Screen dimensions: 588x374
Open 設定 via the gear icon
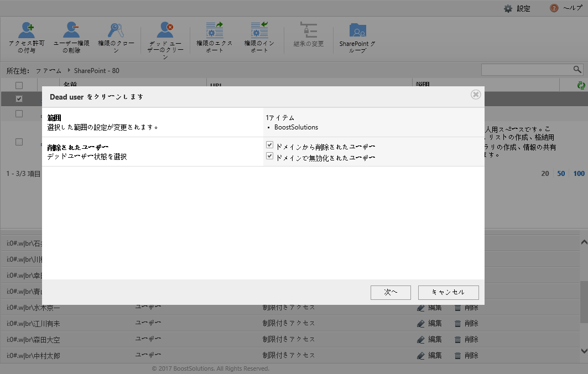tap(508, 9)
